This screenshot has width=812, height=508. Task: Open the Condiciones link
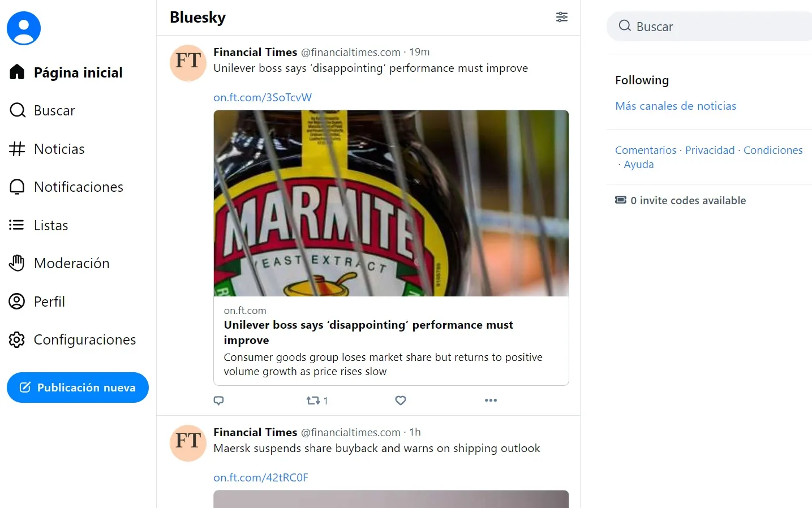click(x=773, y=150)
